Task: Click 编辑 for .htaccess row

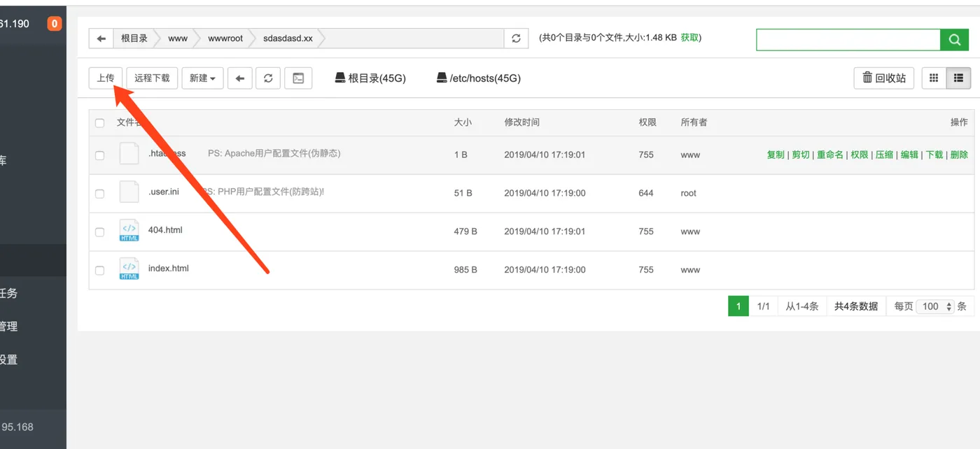Action: tap(909, 155)
